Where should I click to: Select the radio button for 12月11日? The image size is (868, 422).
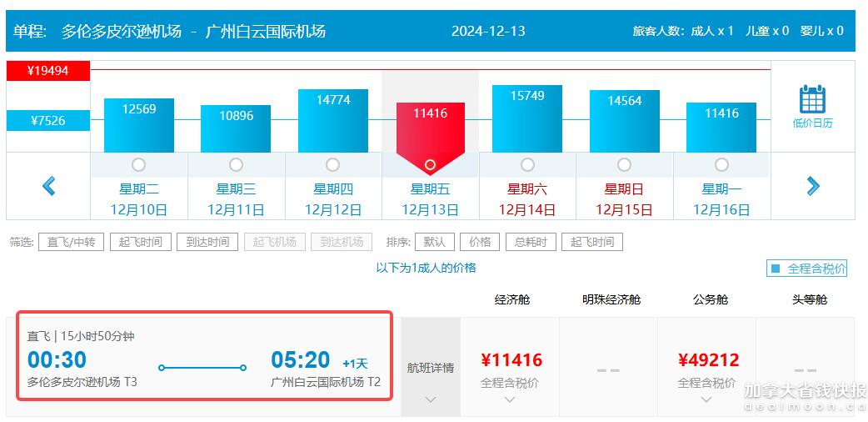[236, 164]
